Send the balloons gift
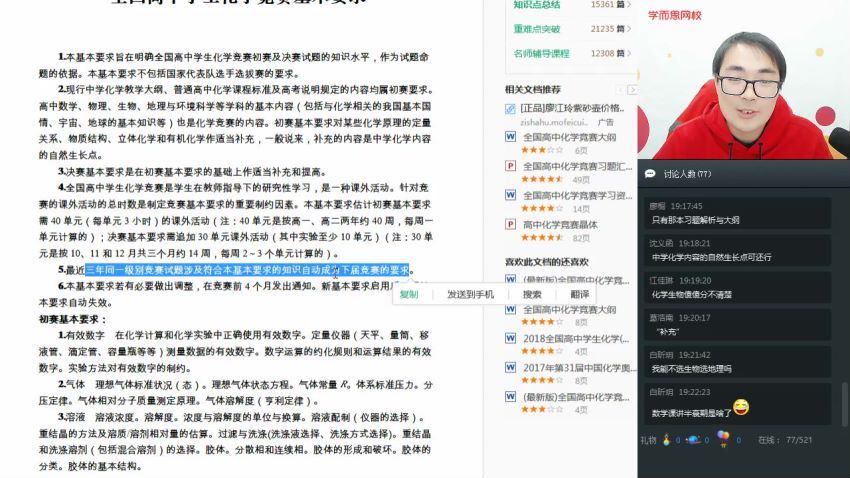Screen dimensions: 850x478 pyautogui.click(x=723, y=438)
